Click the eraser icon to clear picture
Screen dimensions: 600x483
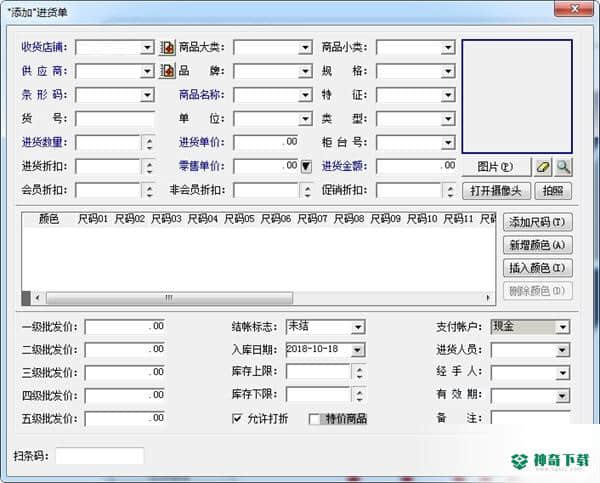click(x=543, y=167)
